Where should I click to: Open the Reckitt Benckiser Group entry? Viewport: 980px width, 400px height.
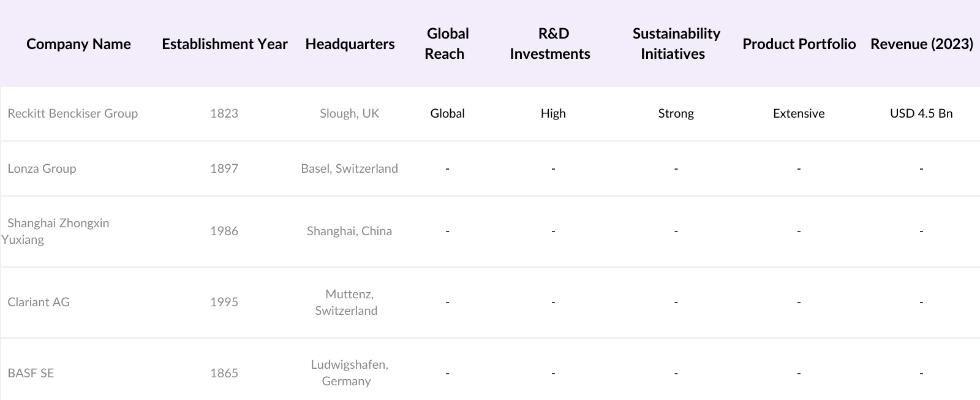click(72, 113)
